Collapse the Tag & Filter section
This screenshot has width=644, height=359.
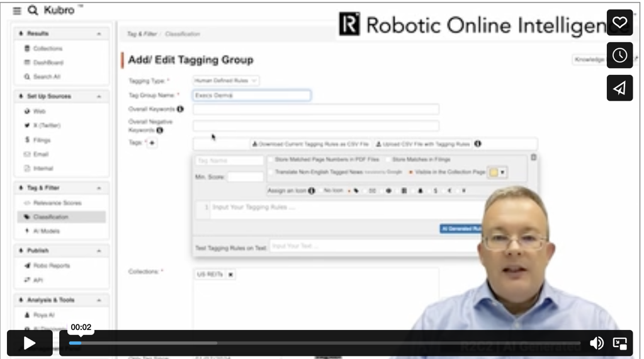point(99,188)
